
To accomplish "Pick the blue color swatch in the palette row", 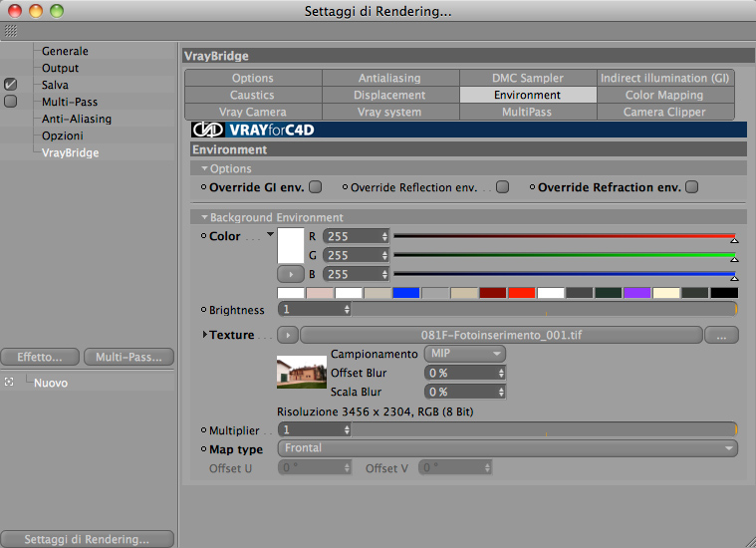I will pos(406,293).
